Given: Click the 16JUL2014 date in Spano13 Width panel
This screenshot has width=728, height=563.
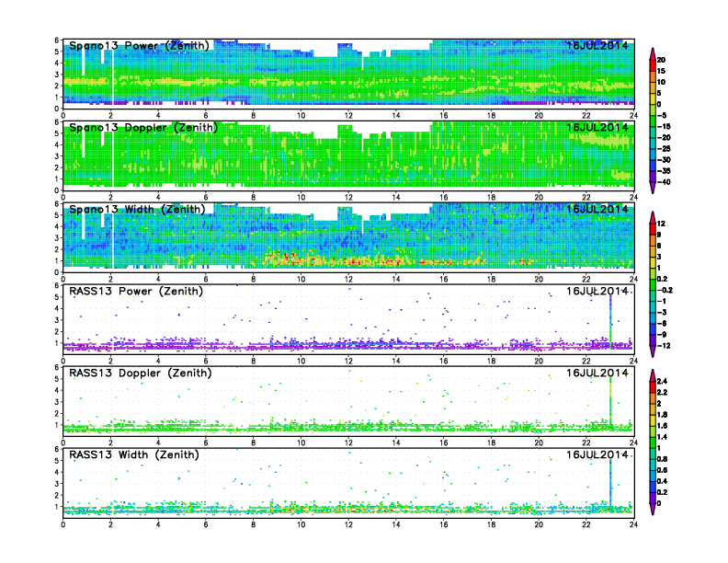Looking at the screenshot, I should point(597,209).
